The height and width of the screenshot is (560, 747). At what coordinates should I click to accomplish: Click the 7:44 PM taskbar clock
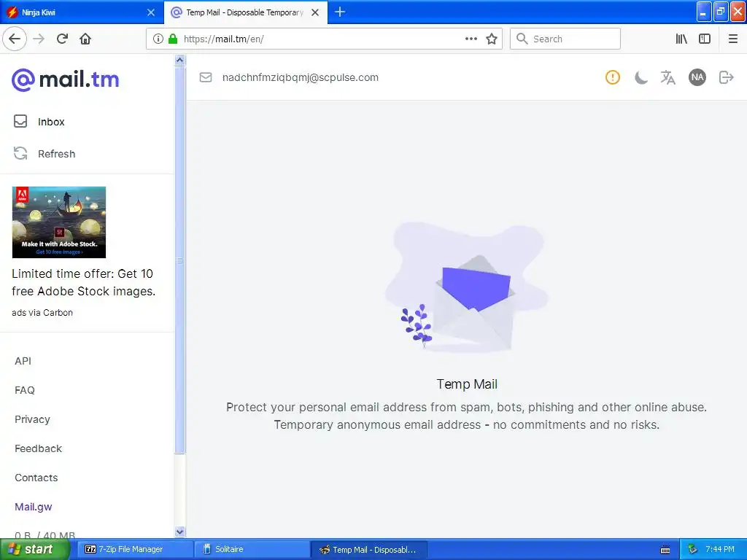click(x=719, y=549)
